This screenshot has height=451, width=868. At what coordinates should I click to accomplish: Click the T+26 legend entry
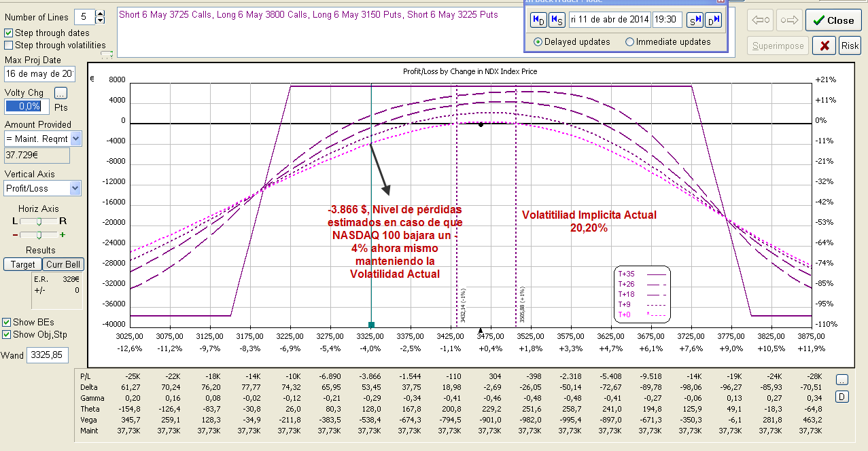coord(642,284)
